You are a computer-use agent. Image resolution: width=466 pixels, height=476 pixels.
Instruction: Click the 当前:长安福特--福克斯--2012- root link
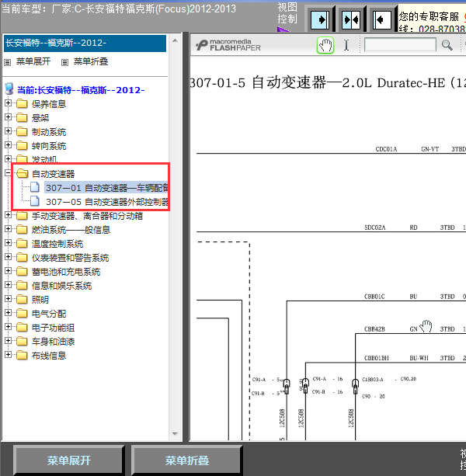tap(81, 90)
